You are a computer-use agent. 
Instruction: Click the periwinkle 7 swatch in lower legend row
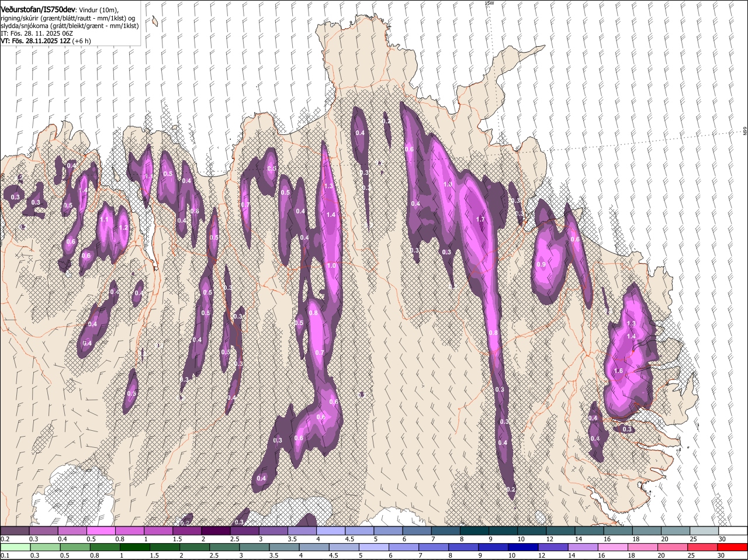point(434,548)
